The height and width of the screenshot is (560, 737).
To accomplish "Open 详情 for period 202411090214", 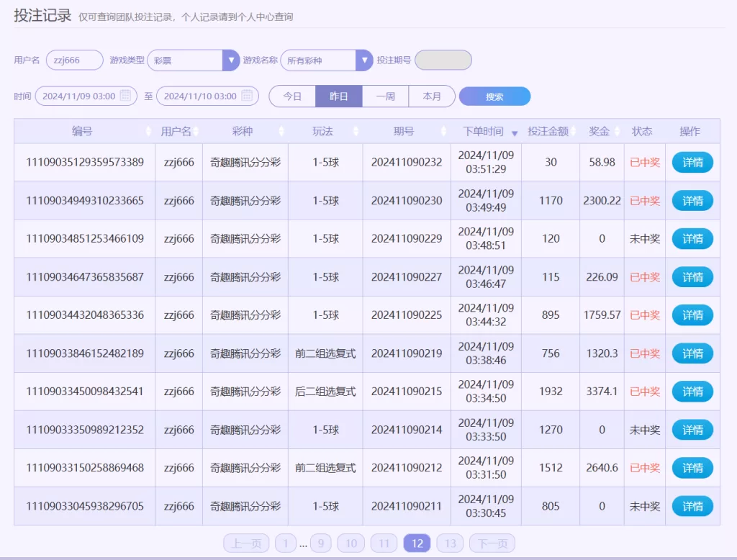I will pyautogui.click(x=692, y=430).
